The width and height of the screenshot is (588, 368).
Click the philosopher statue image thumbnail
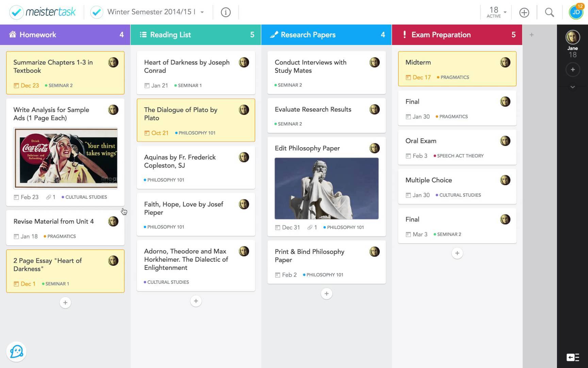tap(327, 188)
